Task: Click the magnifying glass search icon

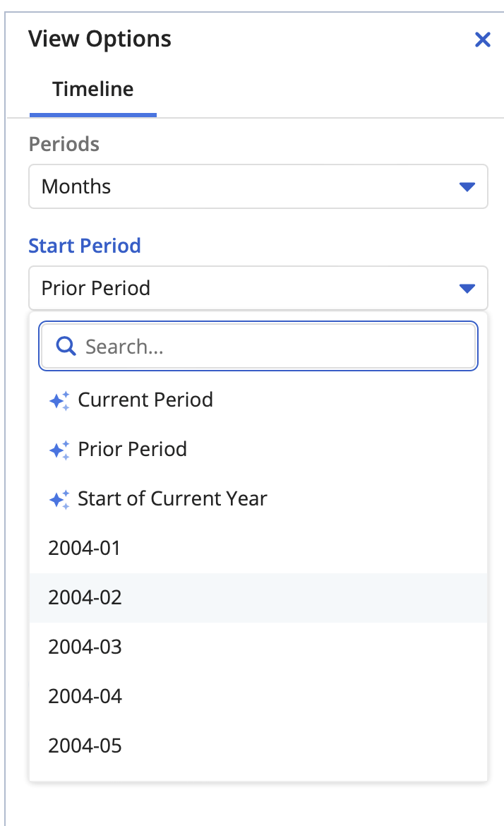Action: click(x=66, y=346)
